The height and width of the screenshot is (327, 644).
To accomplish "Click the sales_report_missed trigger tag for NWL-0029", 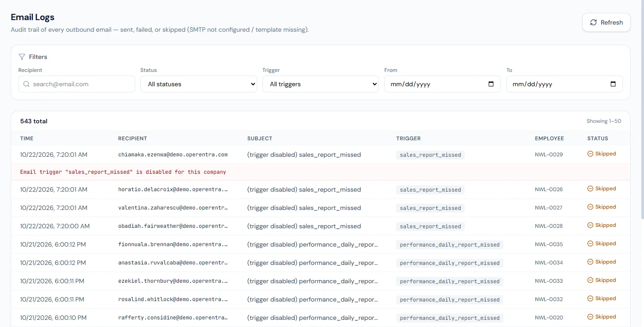I will [x=430, y=155].
